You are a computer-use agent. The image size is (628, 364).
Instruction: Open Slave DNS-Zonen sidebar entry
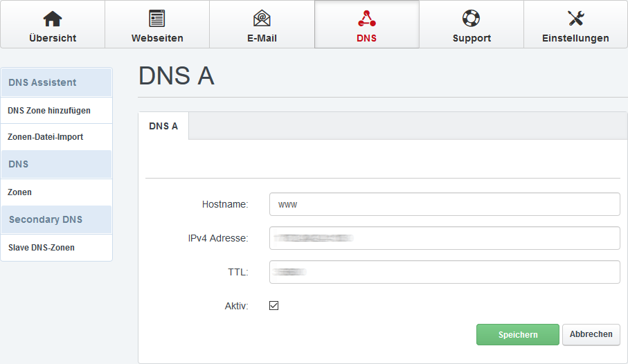coord(42,247)
